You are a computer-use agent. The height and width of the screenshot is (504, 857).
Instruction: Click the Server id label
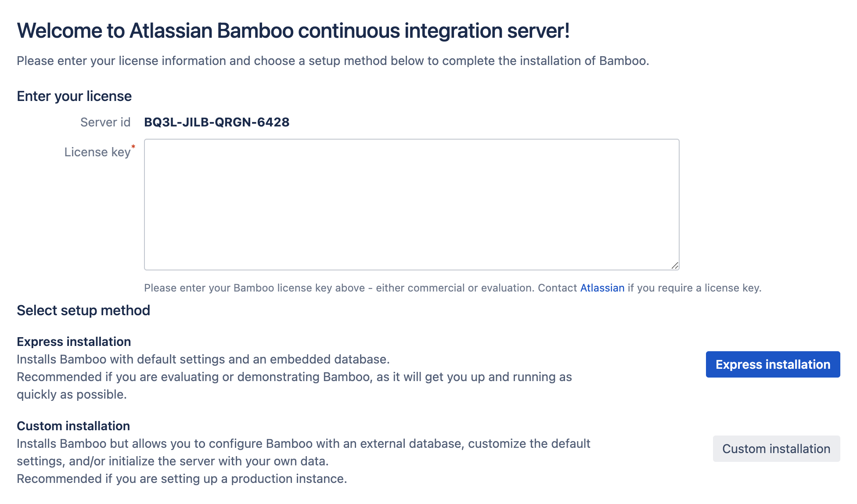[105, 122]
